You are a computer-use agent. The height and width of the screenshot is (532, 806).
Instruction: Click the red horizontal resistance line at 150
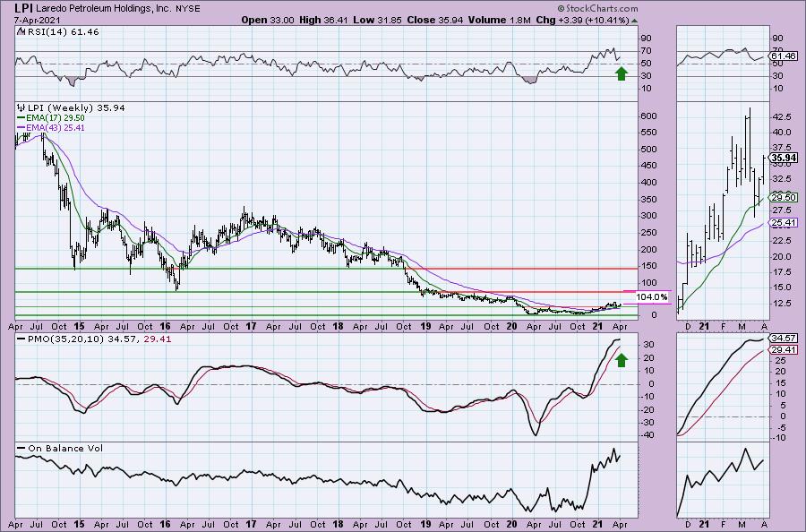pyautogui.click(x=521, y=269)
